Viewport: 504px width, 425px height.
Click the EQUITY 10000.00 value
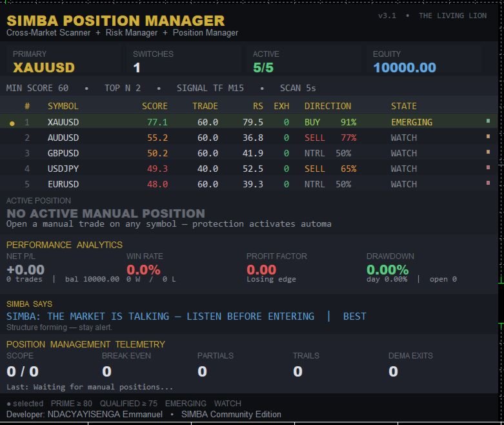(x=405, y=68)
